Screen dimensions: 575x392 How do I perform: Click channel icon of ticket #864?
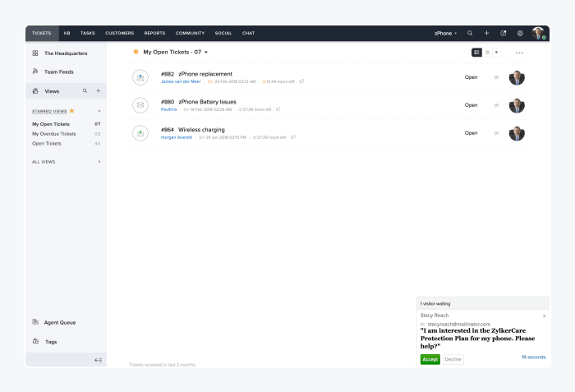pyautogui.click(x=140, y=133)
